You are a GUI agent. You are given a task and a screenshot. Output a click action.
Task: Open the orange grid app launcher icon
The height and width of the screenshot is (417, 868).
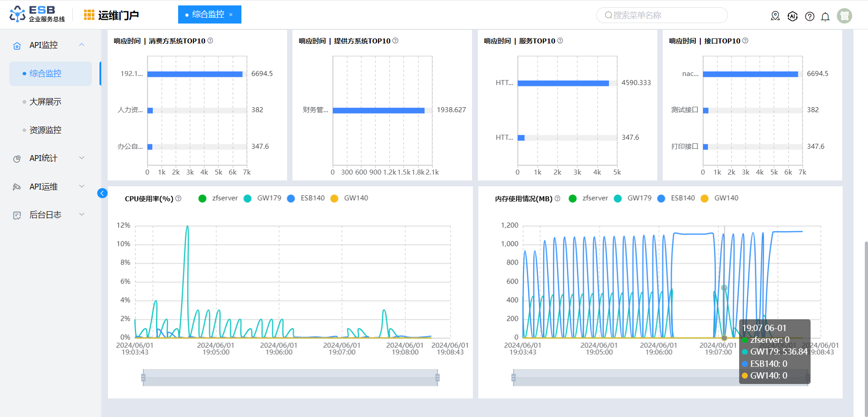[89, 15]
